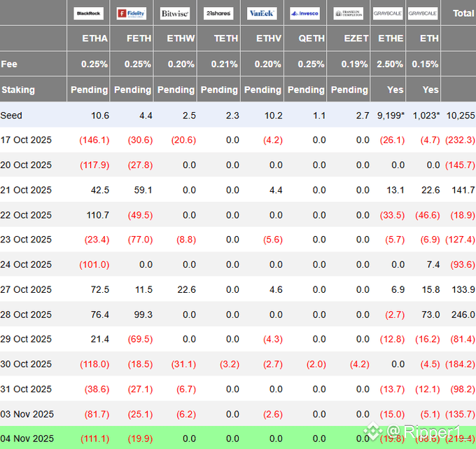Image resolution: width=476 pixels, height=449 pixels.
Task: Click the Seed total 10,255
Action: coord(460,116)
